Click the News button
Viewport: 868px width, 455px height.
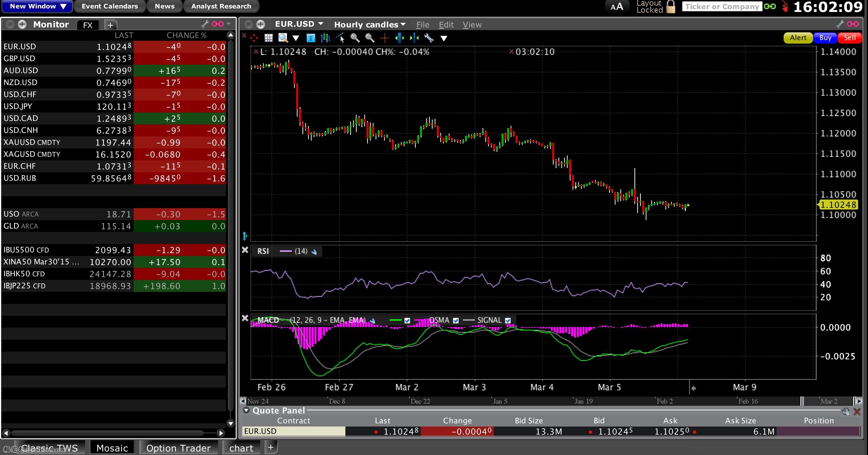pos(165,6)
